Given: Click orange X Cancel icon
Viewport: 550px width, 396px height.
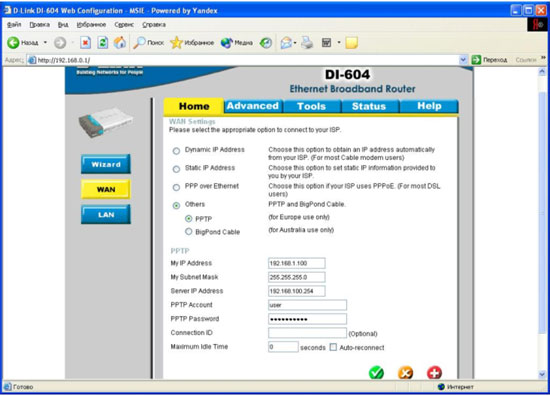Looking at the screenshot, I should [405, 372].
